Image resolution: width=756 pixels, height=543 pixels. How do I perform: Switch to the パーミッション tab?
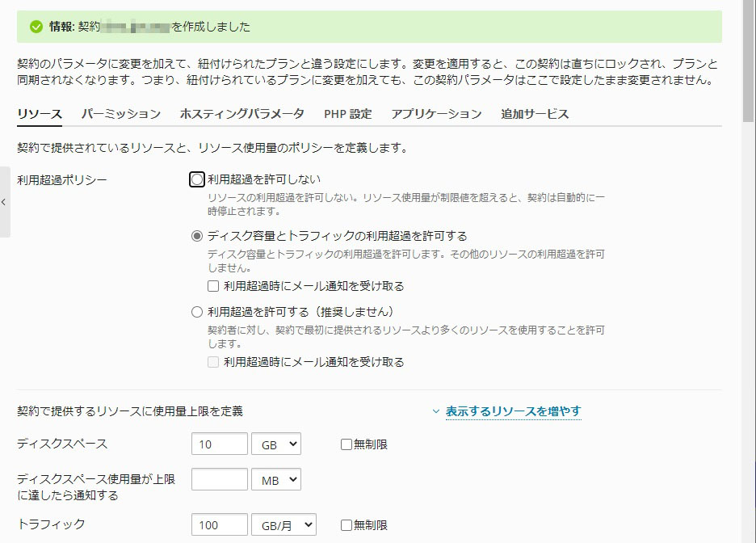click(121, 114)
